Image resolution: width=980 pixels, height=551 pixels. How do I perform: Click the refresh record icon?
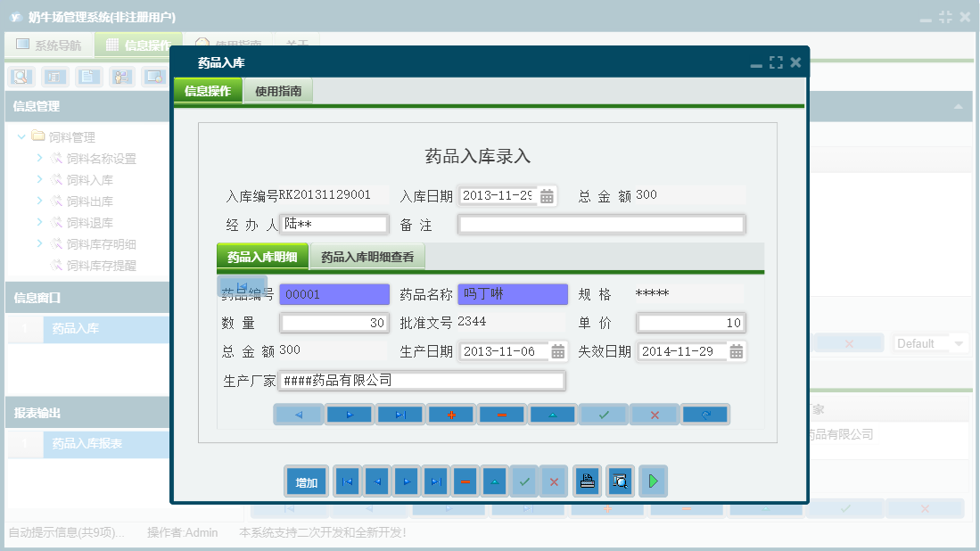pos(704,414)
